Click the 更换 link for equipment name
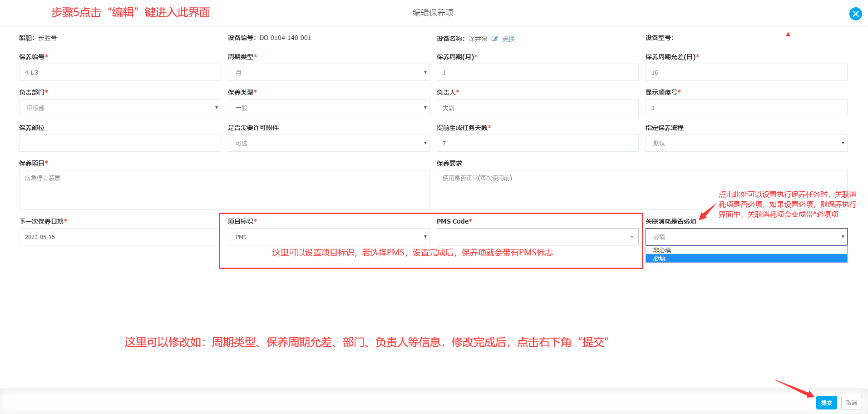This screenshot has width=868, height=414. click(x=508, y=39)
